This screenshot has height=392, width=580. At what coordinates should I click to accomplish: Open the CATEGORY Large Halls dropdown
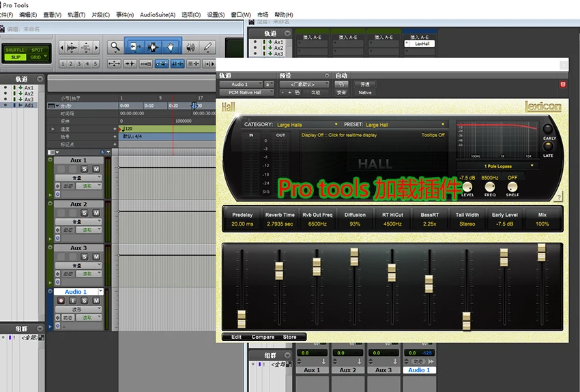(x=307, y=125)
